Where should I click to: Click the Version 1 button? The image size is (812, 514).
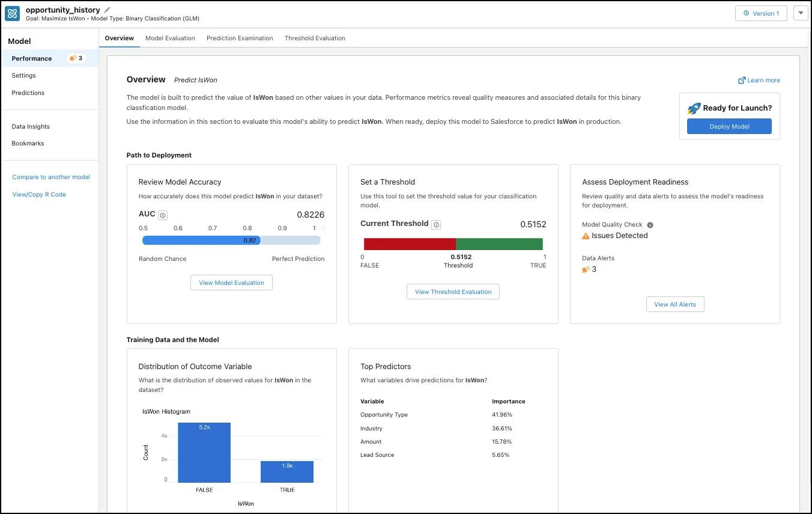coord(761,13)
